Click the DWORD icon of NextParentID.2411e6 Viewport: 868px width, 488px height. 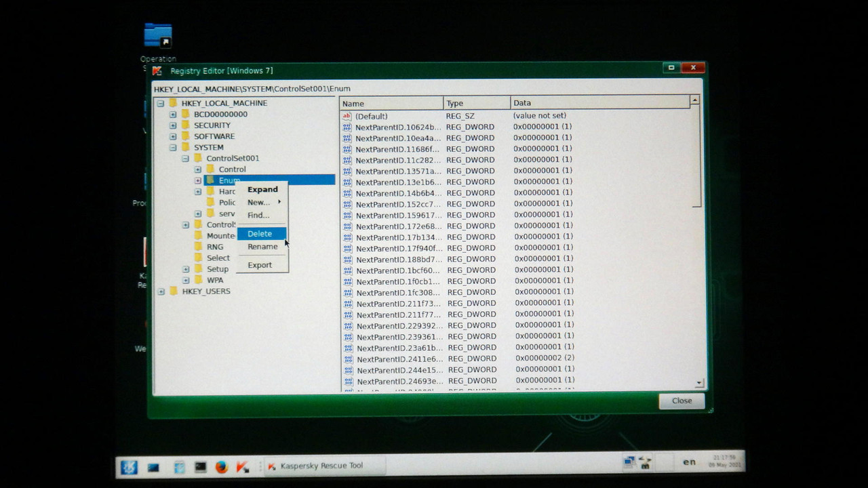pos(348,359)
